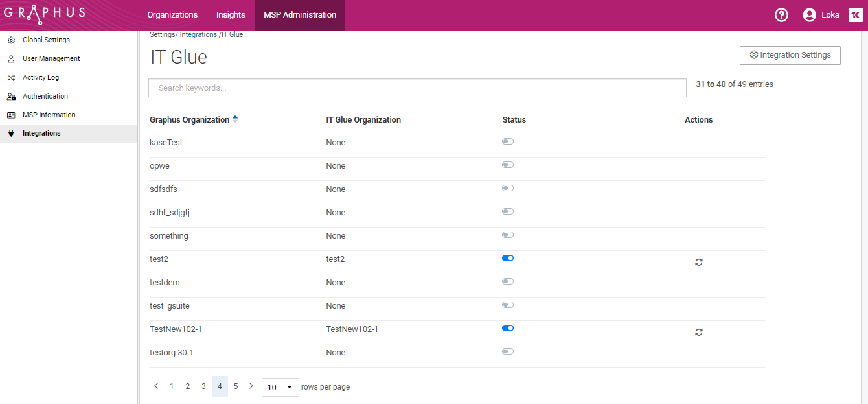Screen dimensions: 868x404
Task: Open the Kaseya K app icon
Action: tap(856, 15)
